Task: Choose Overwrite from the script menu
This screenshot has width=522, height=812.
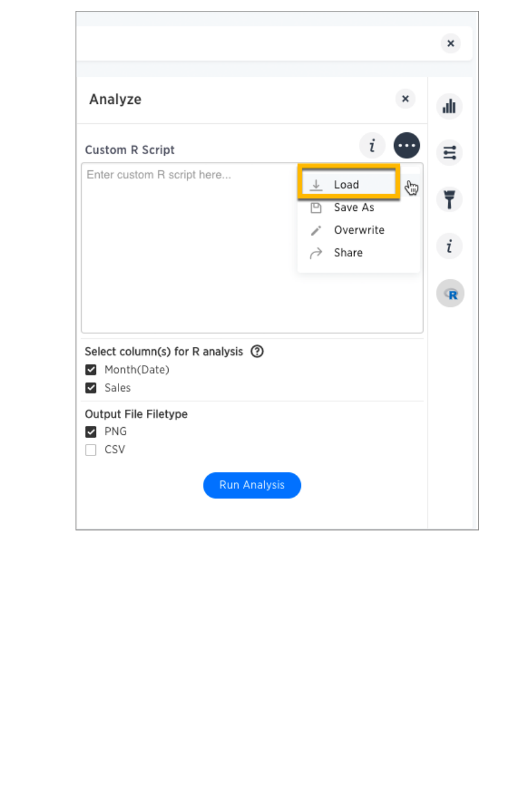Action: 358,230
